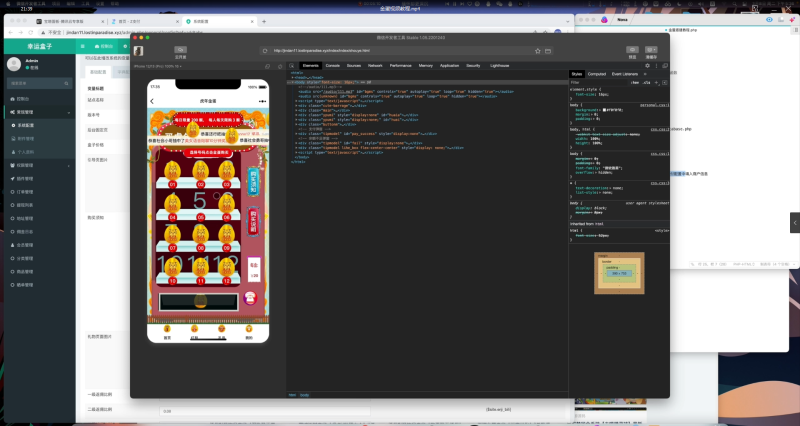800x426 pixels.
Task: Click the eye icon in Nova window
Action: (x=769, y=19)
